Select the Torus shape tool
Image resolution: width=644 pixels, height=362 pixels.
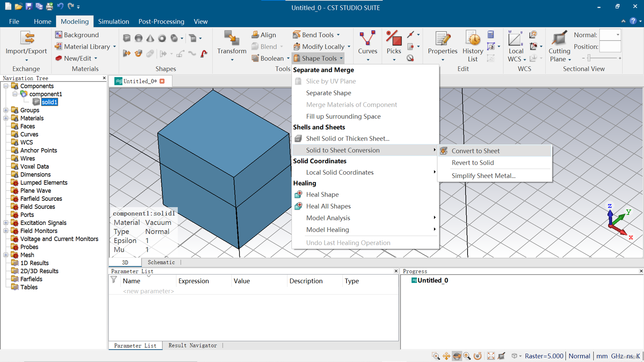point(162,38)
